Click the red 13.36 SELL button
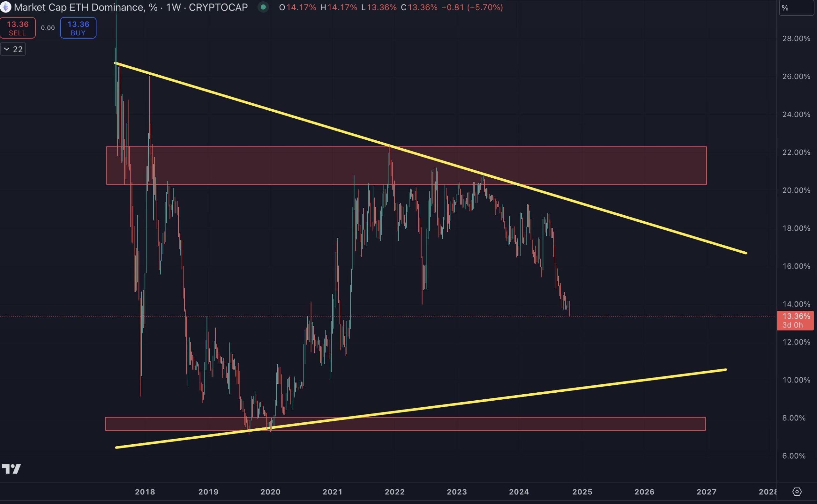 [x=18, y=28]
